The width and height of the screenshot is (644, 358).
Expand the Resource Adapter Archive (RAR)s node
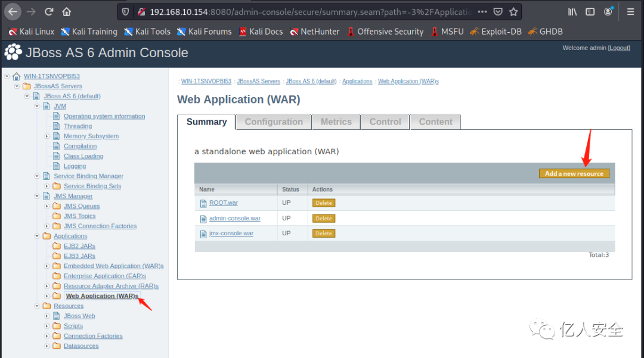click(47, 287)
